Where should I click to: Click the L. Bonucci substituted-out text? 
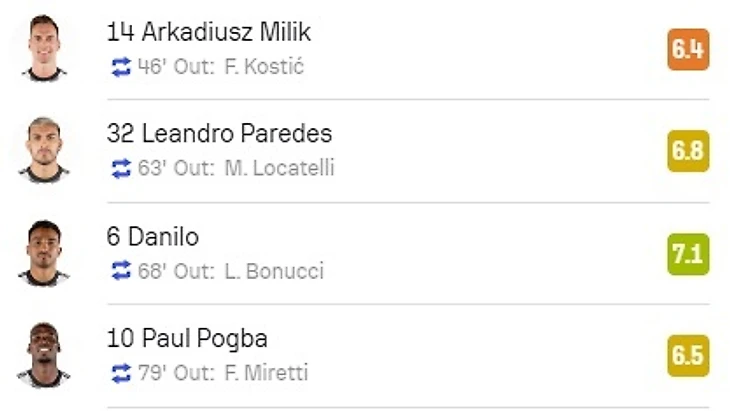[x=273, y=271]
